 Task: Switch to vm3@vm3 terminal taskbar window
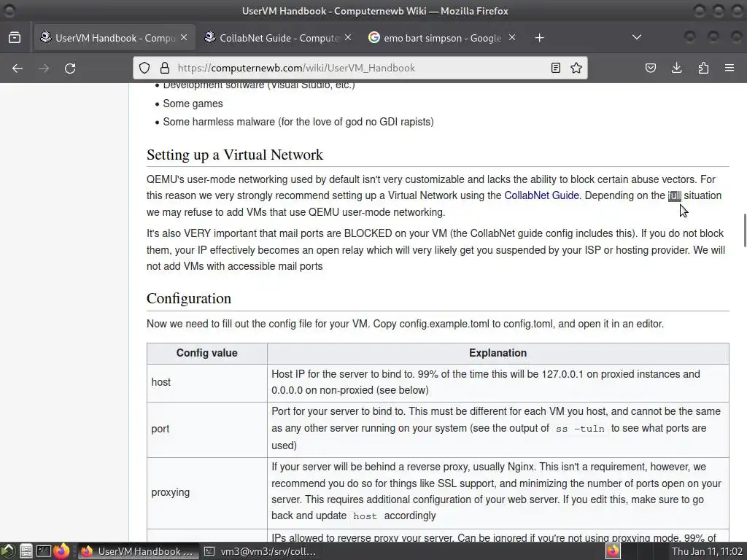260,551
